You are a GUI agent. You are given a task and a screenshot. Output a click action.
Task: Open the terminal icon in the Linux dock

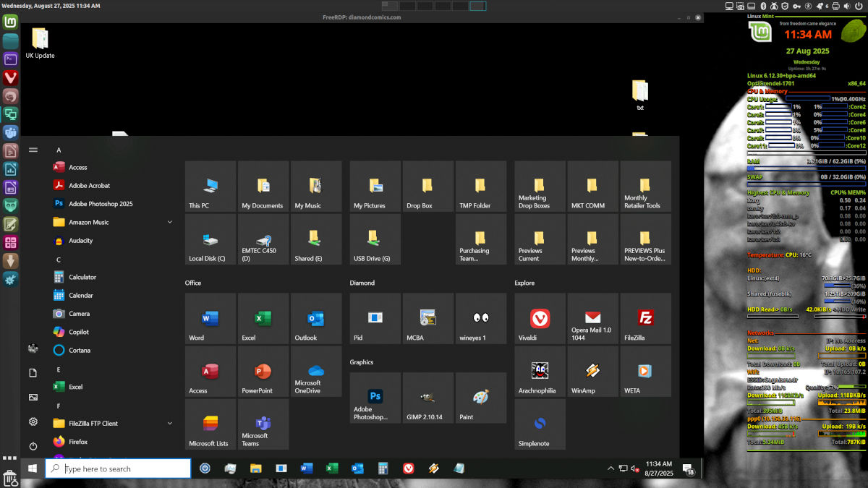pos(10,59)
